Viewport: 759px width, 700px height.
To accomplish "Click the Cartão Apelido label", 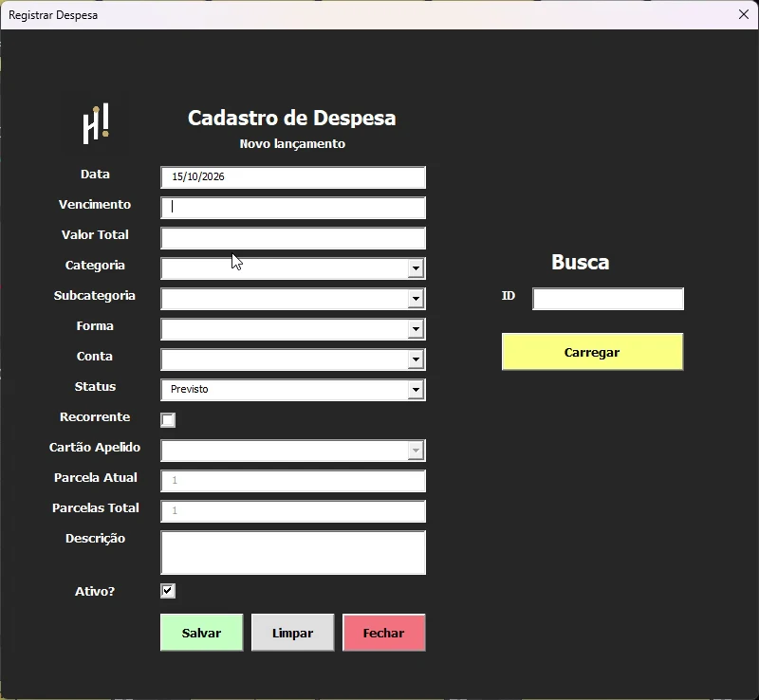I will [95, 448].
